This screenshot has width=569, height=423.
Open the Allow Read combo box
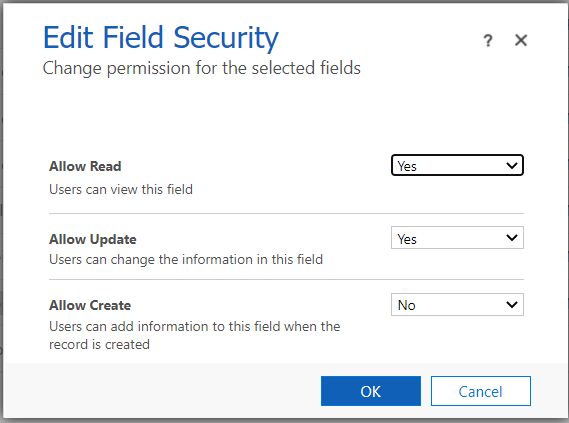tap(457, 165)
